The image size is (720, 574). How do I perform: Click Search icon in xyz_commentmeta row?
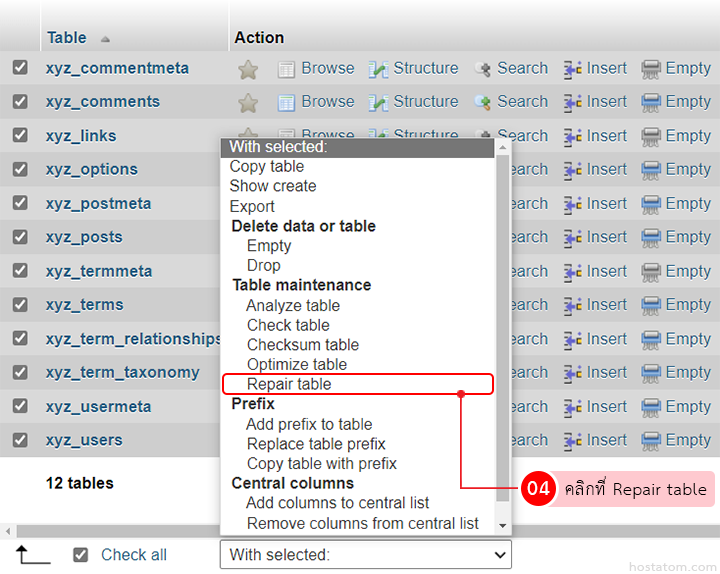click(482, 69)
